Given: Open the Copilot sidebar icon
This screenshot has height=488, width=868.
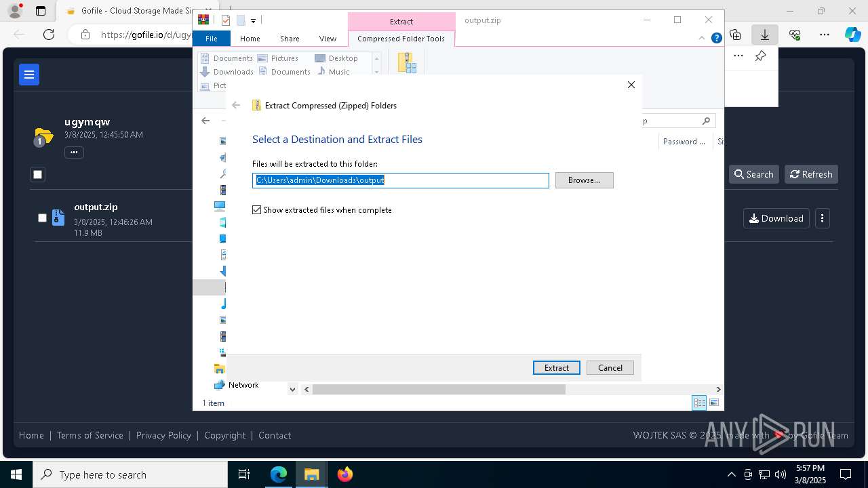Looking at the screenshot, I should coord(852,34).
